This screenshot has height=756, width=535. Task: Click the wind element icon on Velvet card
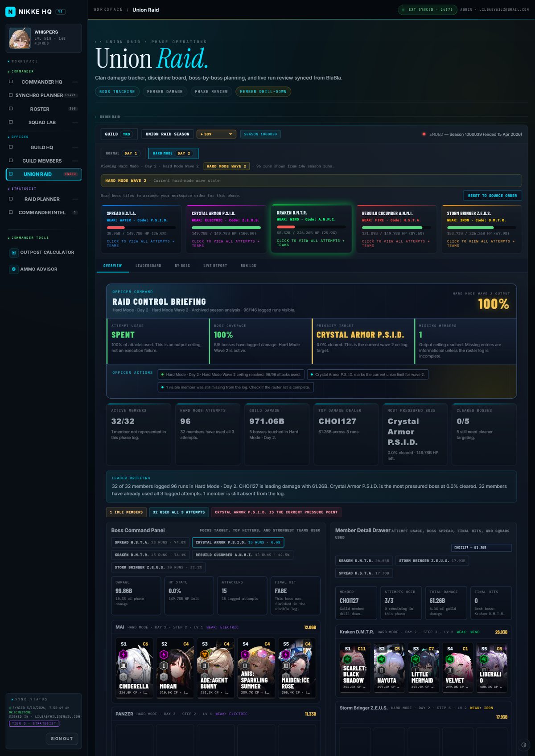coord(450,659)
